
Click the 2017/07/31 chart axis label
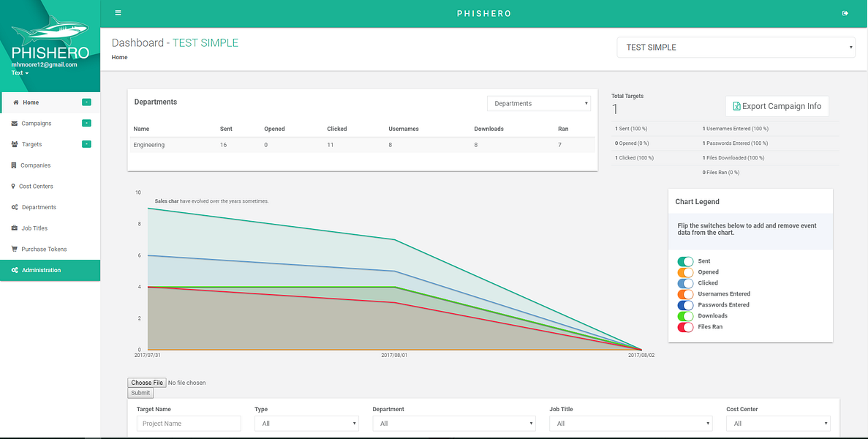pos(147,356)
